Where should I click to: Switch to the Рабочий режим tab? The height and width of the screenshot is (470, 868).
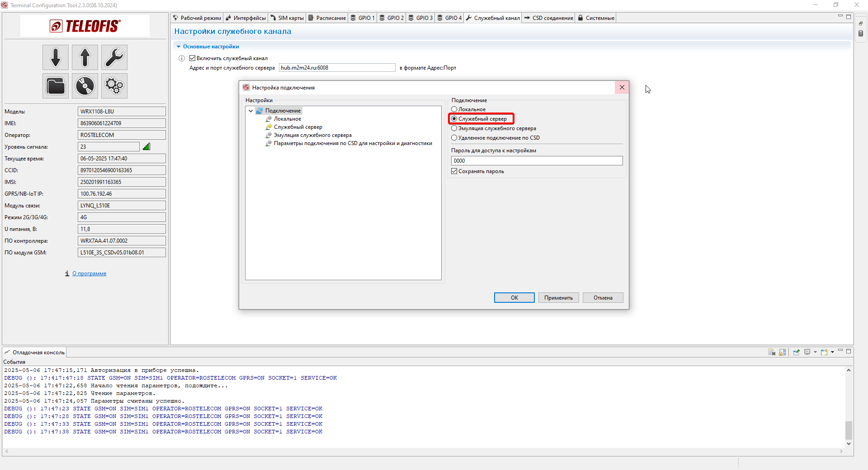pos(197,18)
